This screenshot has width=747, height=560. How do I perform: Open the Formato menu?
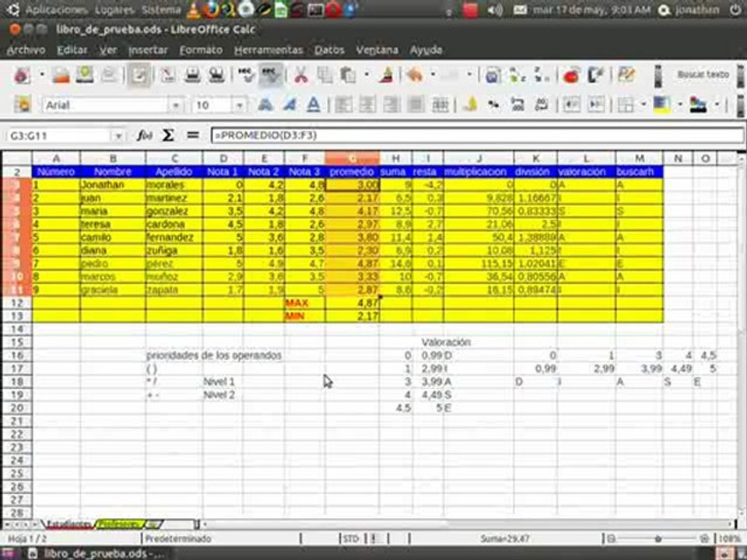click(201, 50)
